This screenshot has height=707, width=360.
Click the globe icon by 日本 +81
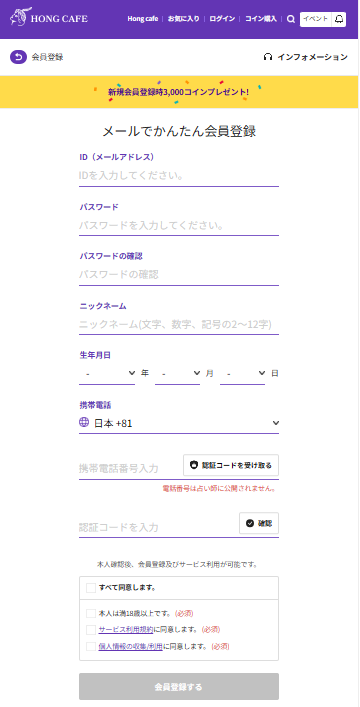[x=83, y=422]
